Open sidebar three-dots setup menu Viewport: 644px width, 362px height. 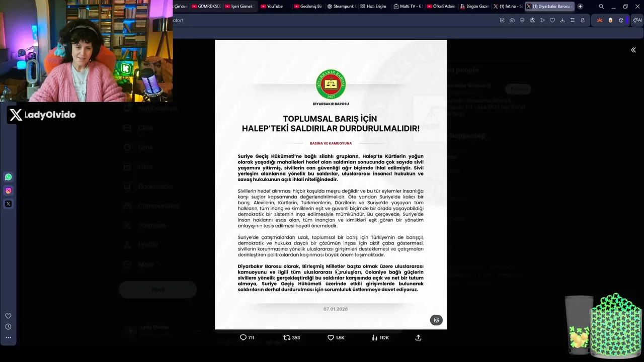8,337
